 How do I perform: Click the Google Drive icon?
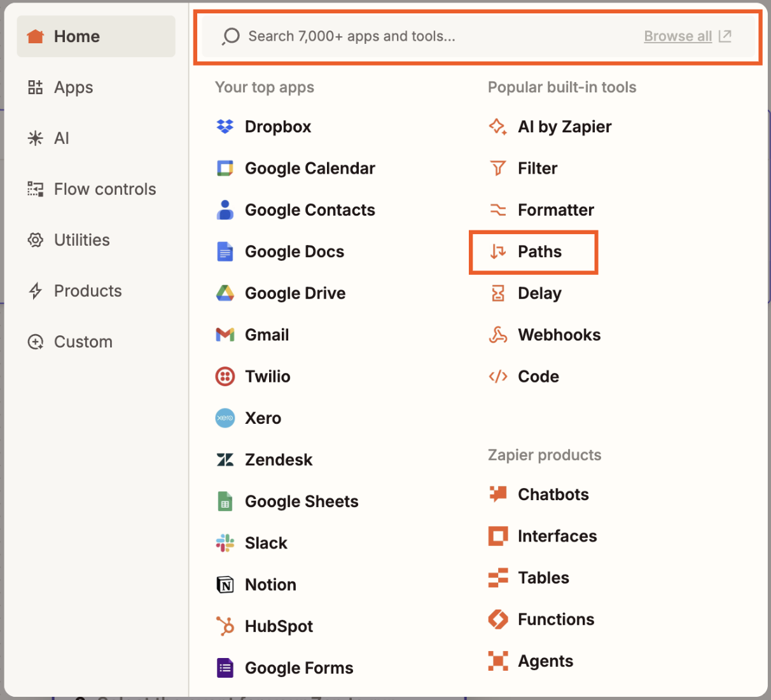pyautogui.click(x=225, y=293)
